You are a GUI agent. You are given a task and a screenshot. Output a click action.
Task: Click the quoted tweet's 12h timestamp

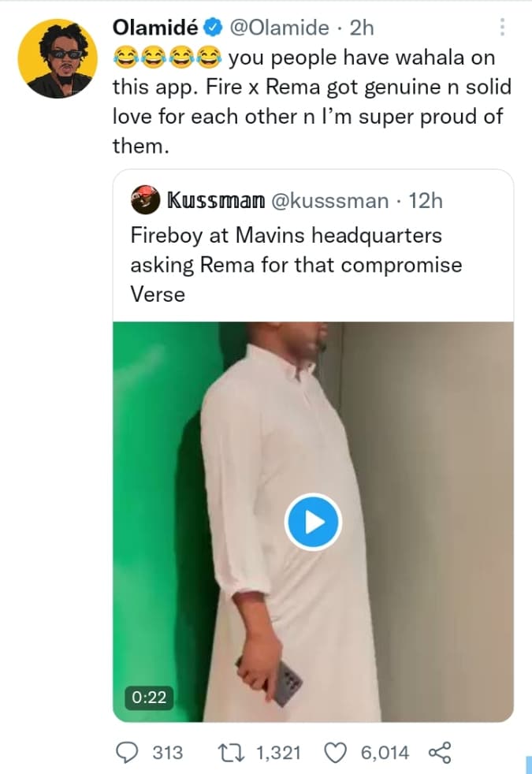point(426,200)
